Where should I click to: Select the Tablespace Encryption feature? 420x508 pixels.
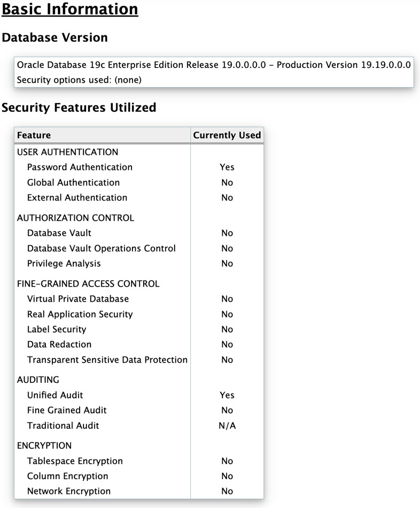(75, 461)
